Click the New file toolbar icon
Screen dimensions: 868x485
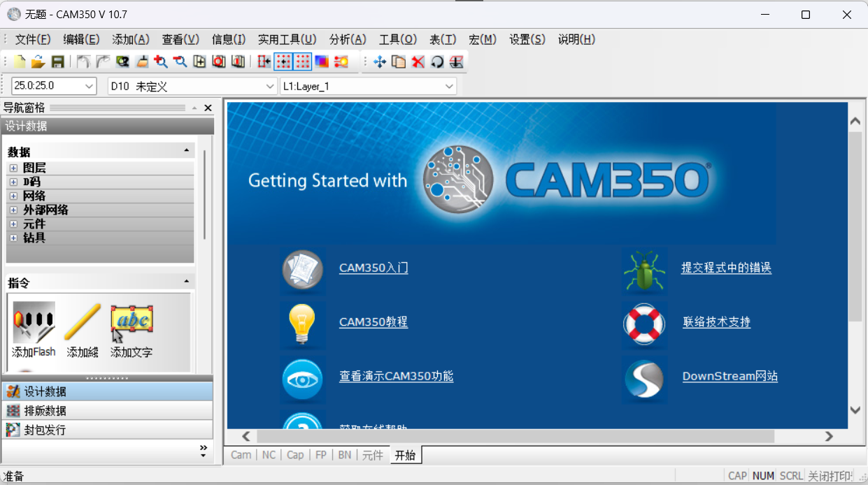coord(20,61)
